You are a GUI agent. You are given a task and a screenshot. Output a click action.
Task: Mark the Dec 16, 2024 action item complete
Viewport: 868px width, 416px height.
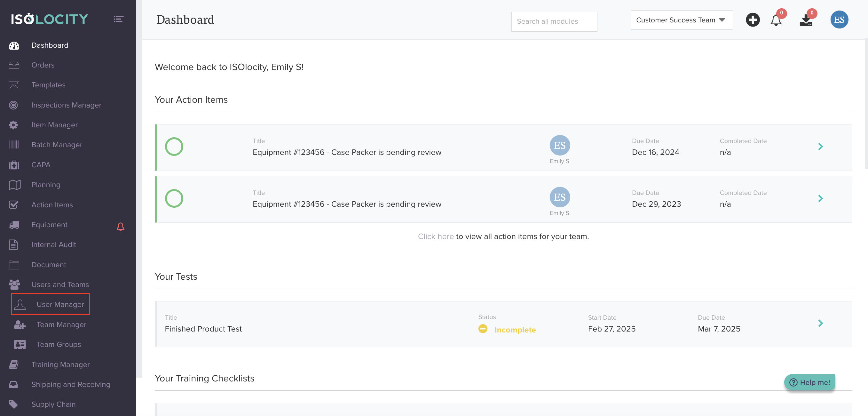coord(174,147)
